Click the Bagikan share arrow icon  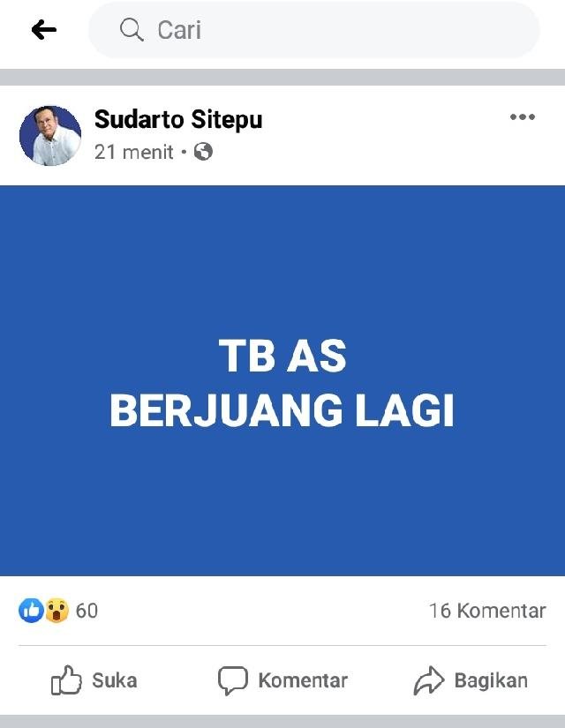429,680
